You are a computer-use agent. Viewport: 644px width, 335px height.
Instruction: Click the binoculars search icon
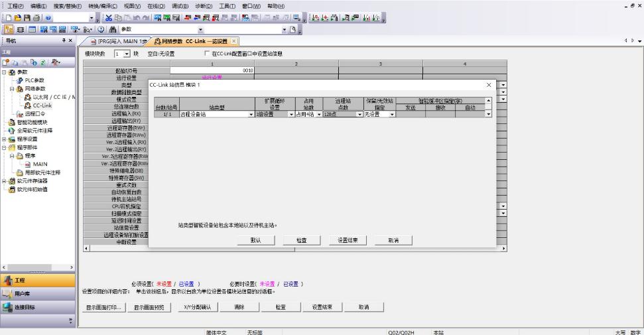coord(113,29)
